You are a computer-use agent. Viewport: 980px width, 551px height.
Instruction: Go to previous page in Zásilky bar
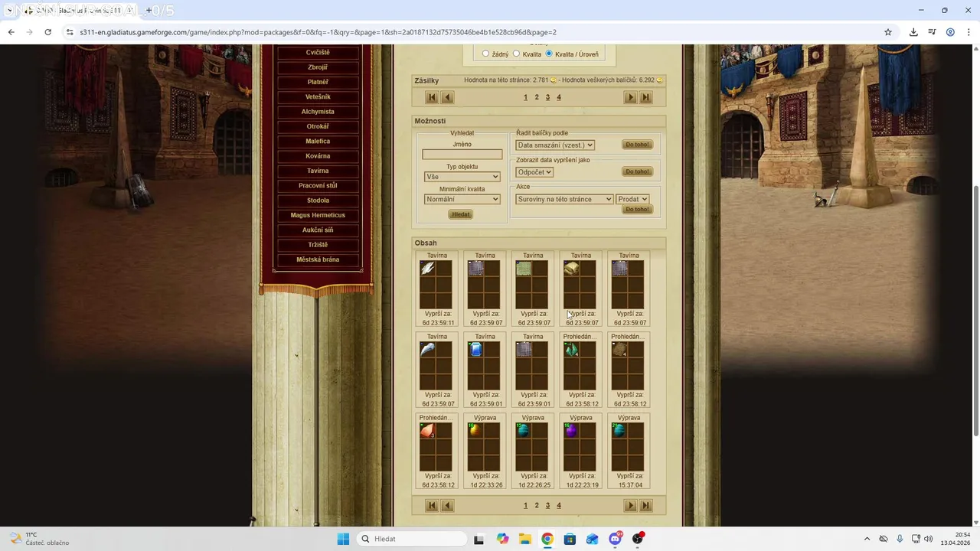click(x=448, y=97)
